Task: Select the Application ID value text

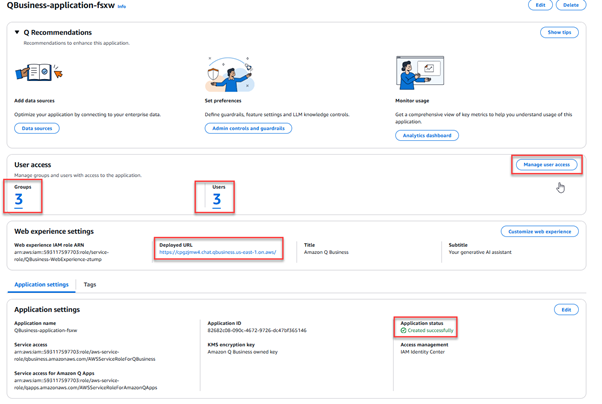Action: tap(257, 330)
